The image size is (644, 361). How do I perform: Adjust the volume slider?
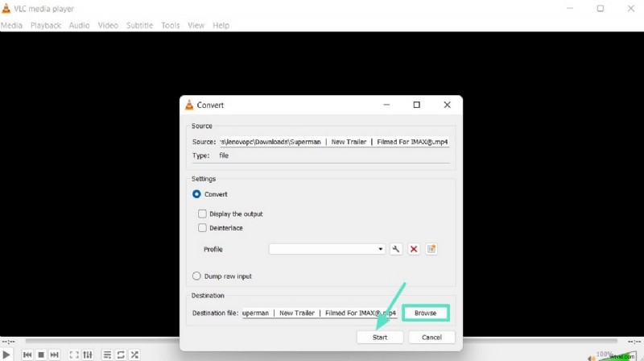click(618, 357)
